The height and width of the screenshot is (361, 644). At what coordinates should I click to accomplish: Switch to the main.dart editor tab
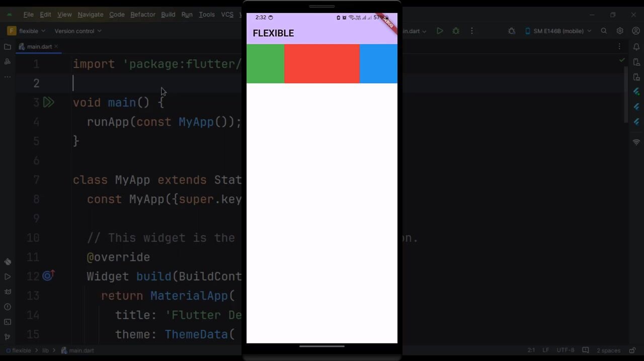[x=39, y=47]
